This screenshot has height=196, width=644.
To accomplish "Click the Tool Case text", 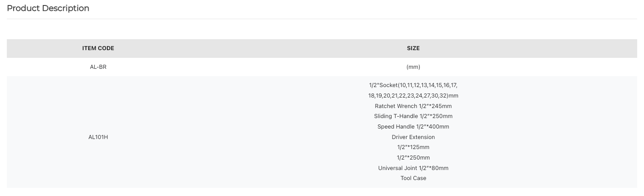I will [x=413, y=178].
